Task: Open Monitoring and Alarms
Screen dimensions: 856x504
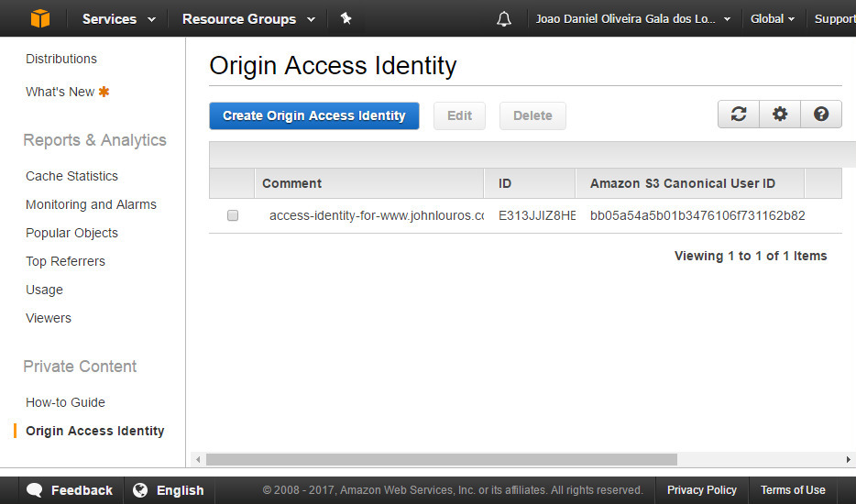Action: tap(91, 204)
